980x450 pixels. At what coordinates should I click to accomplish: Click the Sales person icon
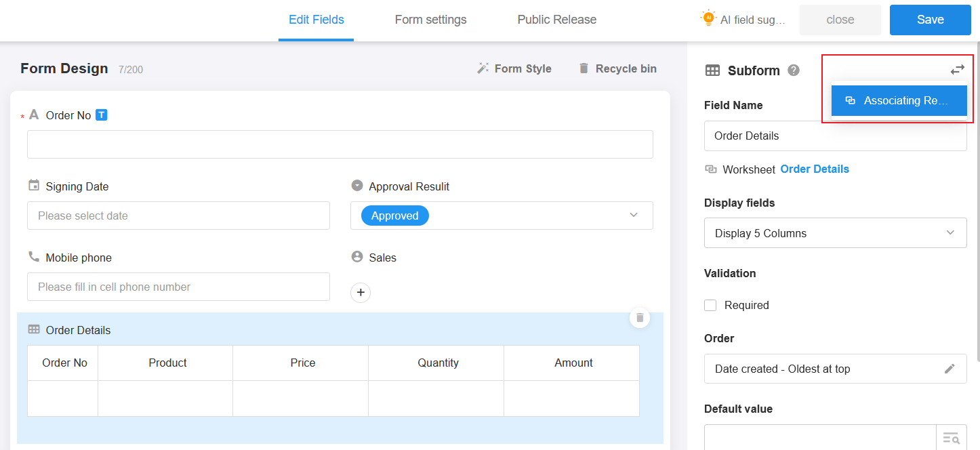(357, 257)
